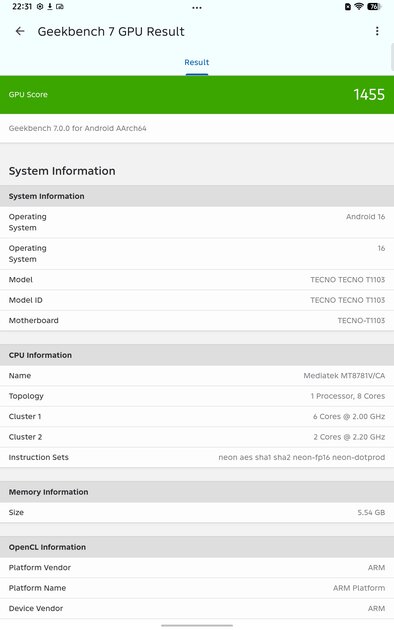Tap the back arrow icon
The height and width of the screenshot is (630, 394).
pyautogui.click(x=20, y=31)
